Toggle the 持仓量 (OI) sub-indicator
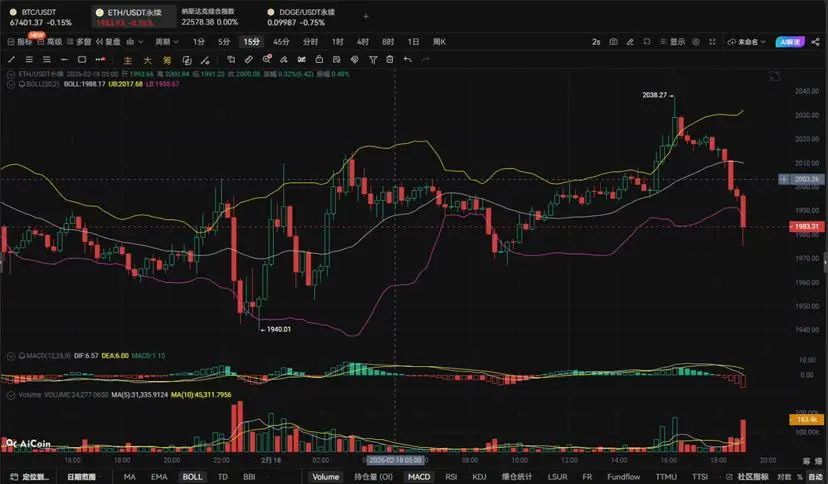This screenshot has width=828, height=484. point(373,477)
